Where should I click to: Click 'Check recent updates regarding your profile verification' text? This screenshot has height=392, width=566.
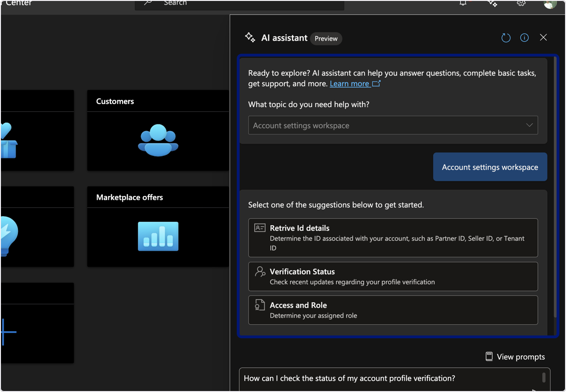352,282
